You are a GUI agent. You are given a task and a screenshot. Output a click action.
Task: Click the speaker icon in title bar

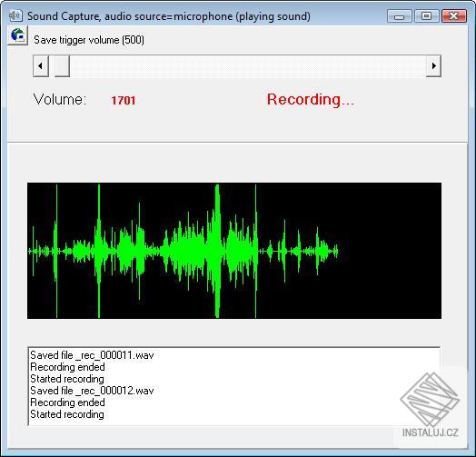pos(15,15)
